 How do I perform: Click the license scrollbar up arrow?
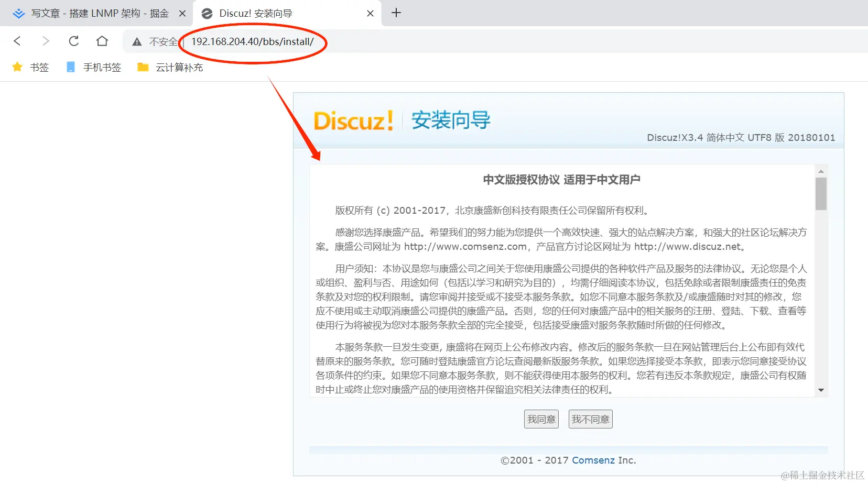coord(821,171)
